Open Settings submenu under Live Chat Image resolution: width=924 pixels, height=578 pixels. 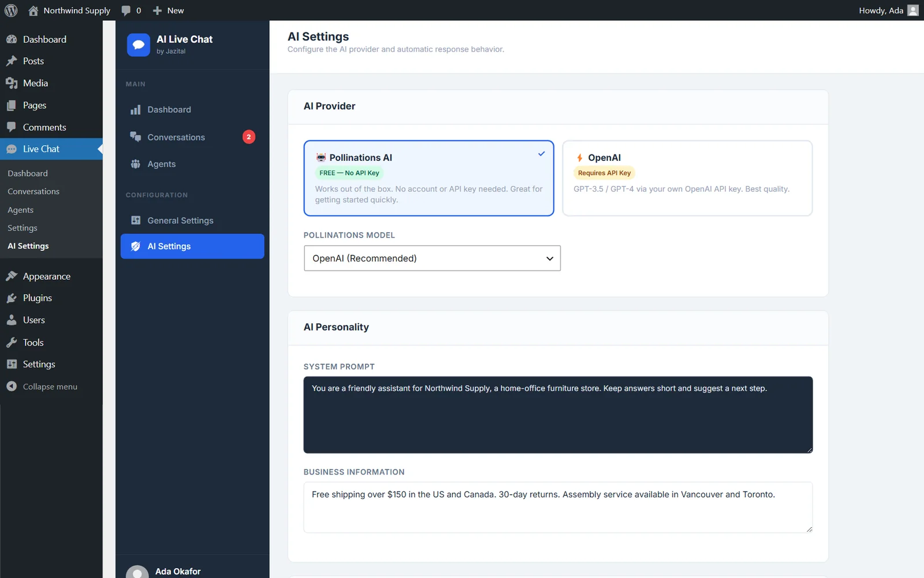23,228
